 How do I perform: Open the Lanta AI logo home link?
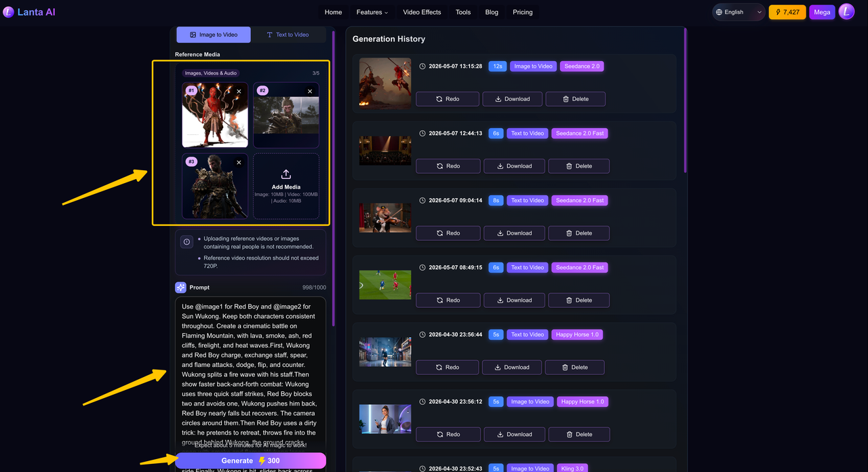click(x=29, y=12)
